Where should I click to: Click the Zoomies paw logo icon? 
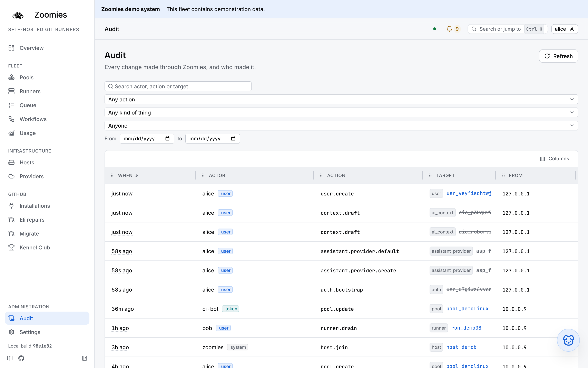(18, 15)
